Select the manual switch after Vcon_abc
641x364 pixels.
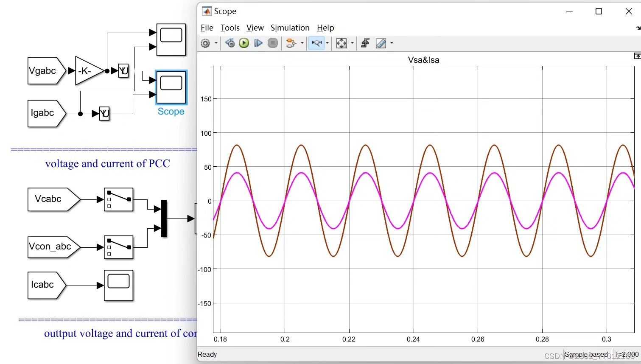[x=119, y=247]
